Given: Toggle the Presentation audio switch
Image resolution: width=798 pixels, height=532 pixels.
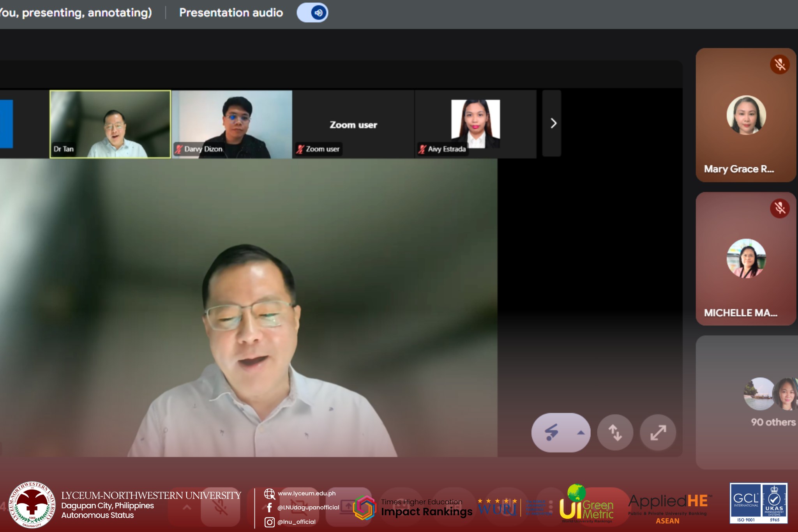Looking at the screenshot, I should [312, 13].
